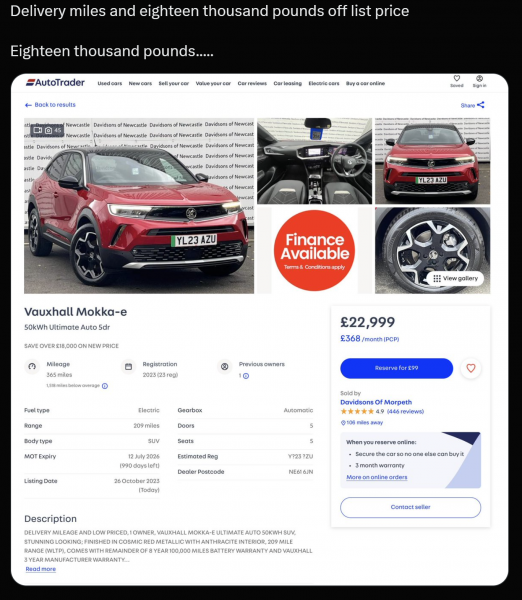Open the Electric cars menu
Viewport: 522px width, 600px height.
point(324,83)
